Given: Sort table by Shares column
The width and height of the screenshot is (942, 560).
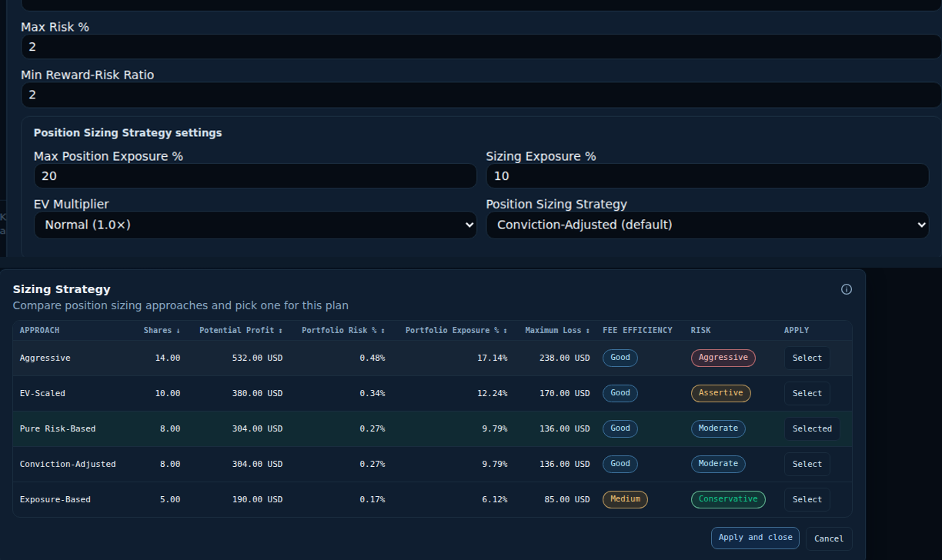Looking at the screenshot, I should 162,330.
